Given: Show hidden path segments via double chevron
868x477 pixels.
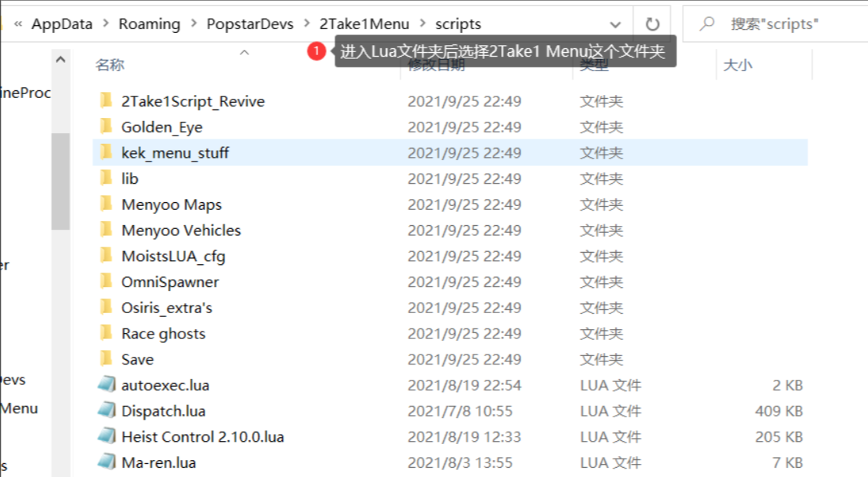Looking at the screenshot, I should 18,24.
